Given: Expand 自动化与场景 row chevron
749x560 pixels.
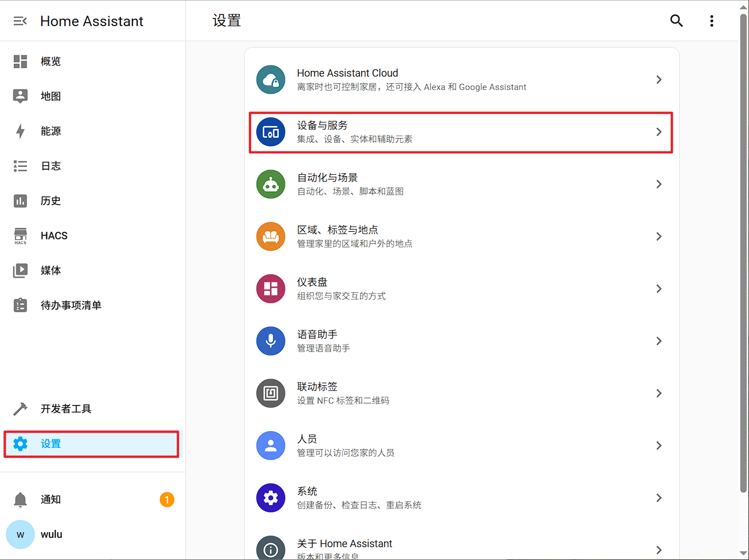Looking at the screenshot, I should (x=659, y=184).
